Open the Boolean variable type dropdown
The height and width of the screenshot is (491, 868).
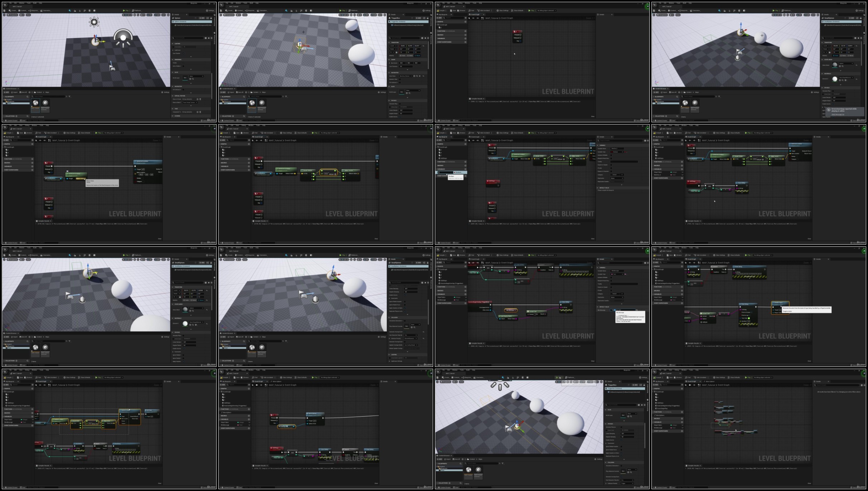[x=617, y=152]
